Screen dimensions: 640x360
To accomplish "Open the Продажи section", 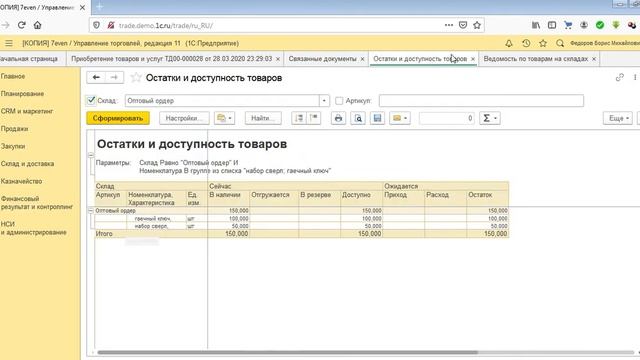I will (14, 129).
